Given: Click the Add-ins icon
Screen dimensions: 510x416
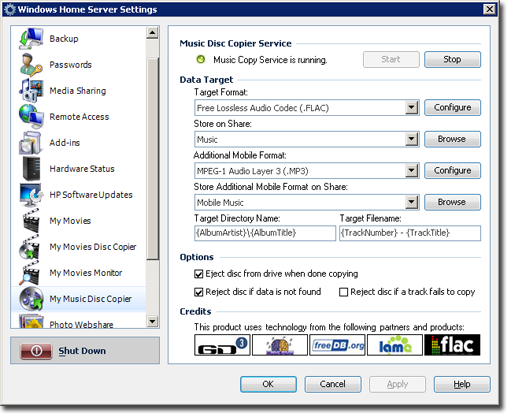Looking at the screenshot, I should click(x=31, y=143).
